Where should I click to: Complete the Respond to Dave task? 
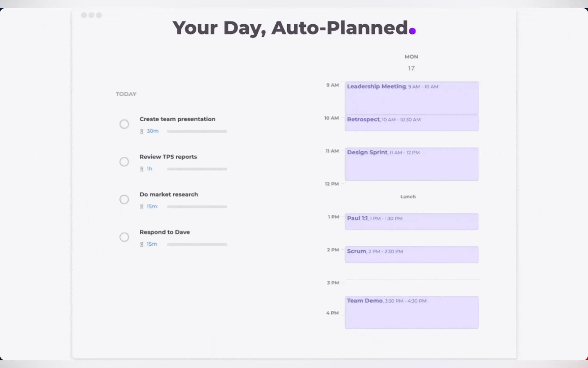(124, 237)
